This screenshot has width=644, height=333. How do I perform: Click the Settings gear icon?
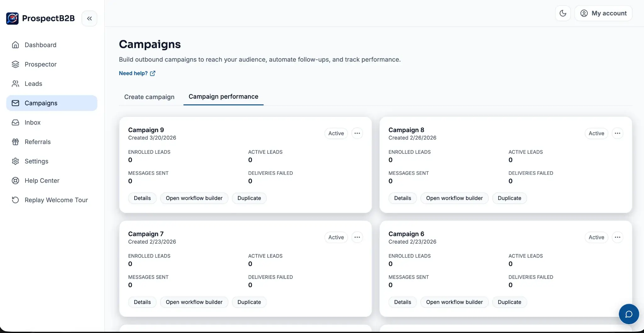(15, 161)
